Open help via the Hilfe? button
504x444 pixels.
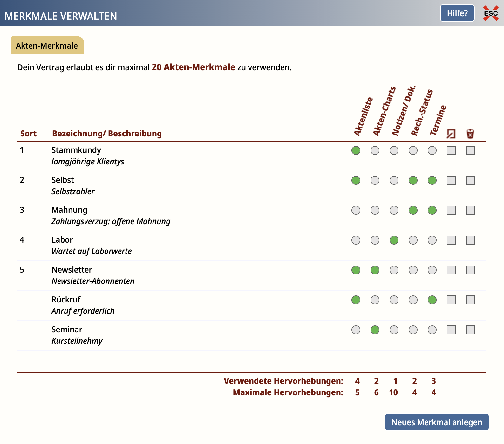coord(457,13)
